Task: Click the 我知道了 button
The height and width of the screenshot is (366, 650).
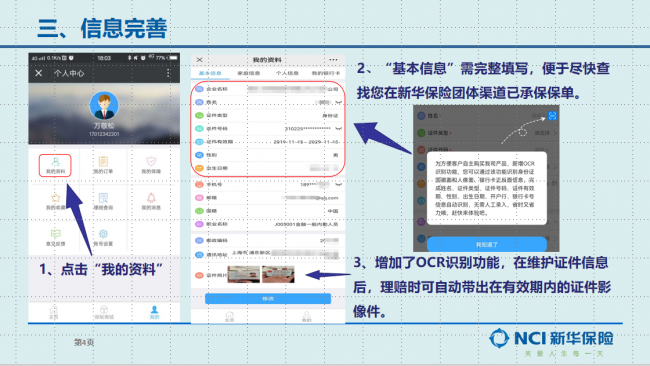Action: 487,245
